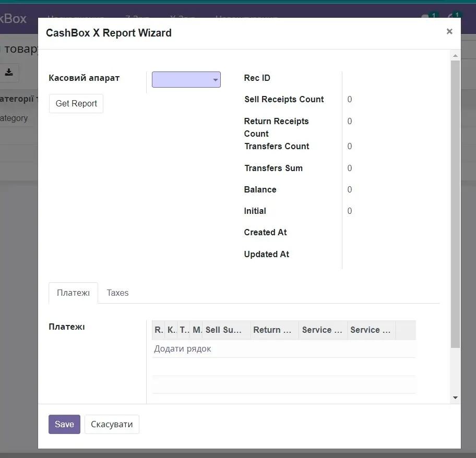Viewport: 476px width, 458px height.
Task: Click the Initial value field
Action: (x=350, y=211)
